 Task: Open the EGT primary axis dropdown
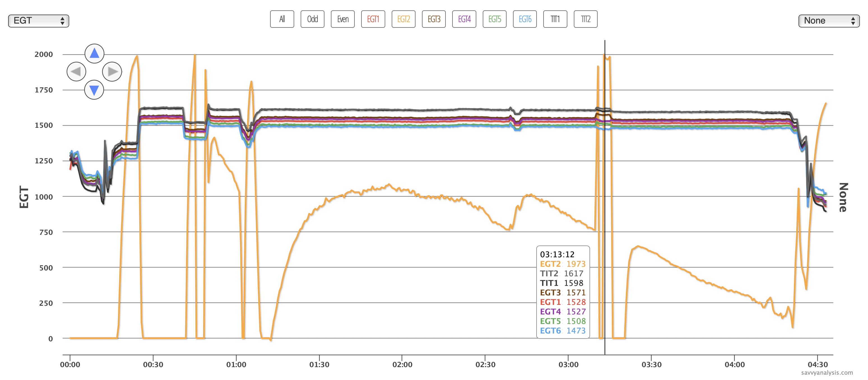39,21
